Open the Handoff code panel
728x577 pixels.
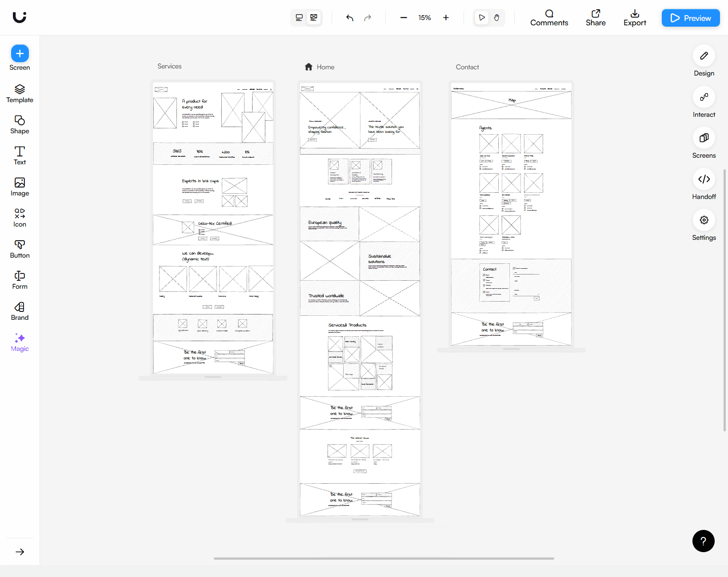click(x=704, y=179)
